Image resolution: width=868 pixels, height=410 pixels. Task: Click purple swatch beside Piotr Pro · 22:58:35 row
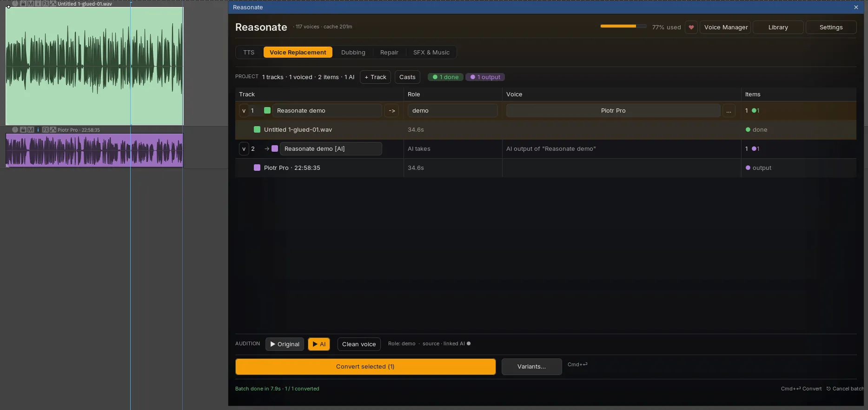[x=257, y=168]
